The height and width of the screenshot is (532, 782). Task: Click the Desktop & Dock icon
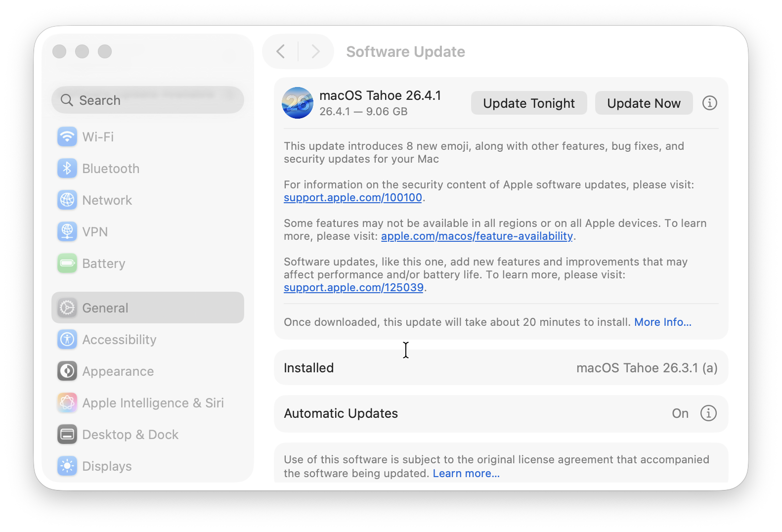(x=67, y=435)
